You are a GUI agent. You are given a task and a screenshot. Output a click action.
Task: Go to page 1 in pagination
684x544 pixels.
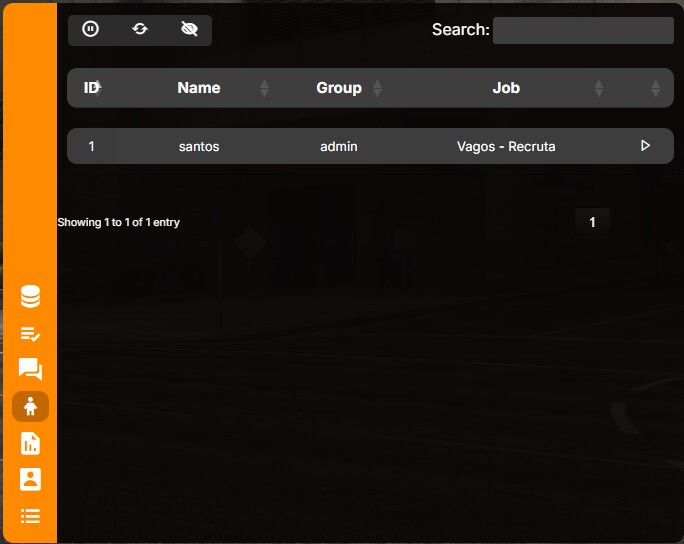(592, 222)
